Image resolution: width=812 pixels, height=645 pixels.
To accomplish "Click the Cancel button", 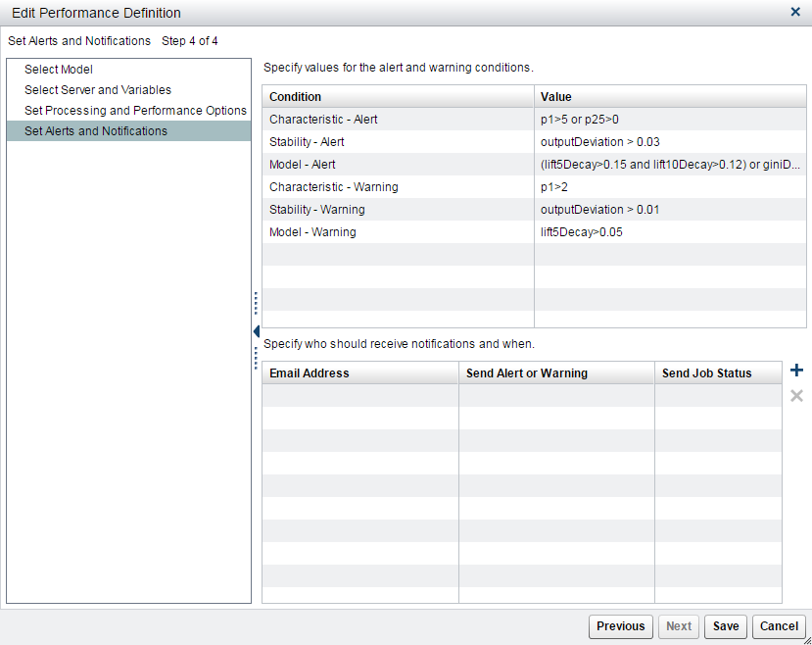I will [x=779, y=626].
